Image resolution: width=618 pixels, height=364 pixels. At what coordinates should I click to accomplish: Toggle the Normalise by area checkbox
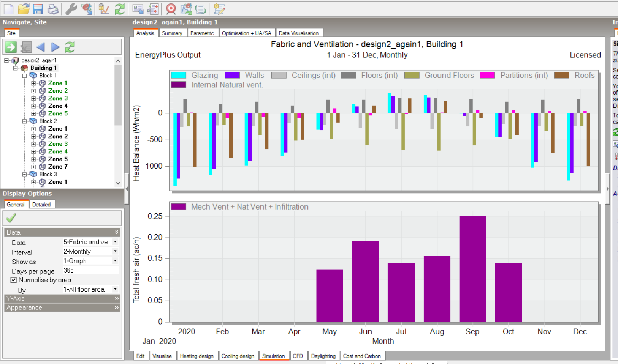[14, 280]
